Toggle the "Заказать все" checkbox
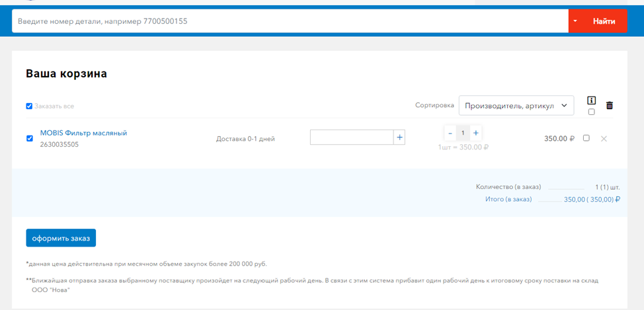The width and height of the screenshot is (644, 310). tap(29, 106)
